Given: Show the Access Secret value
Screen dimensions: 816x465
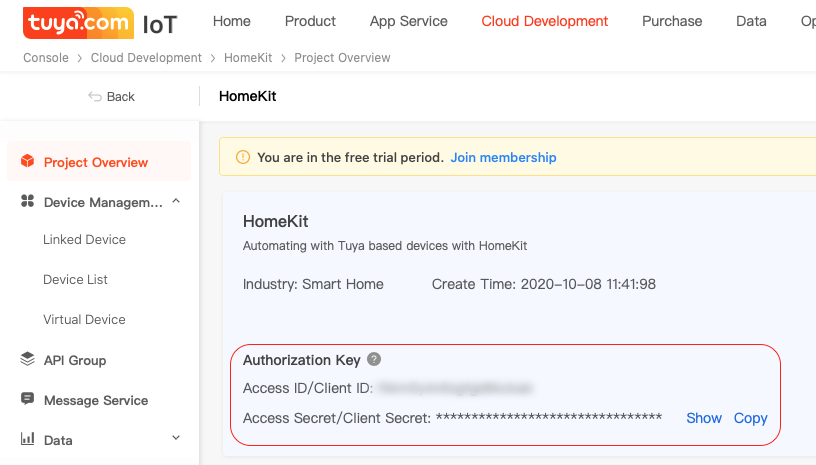Looking at the screenshot, I should point(704,418).
